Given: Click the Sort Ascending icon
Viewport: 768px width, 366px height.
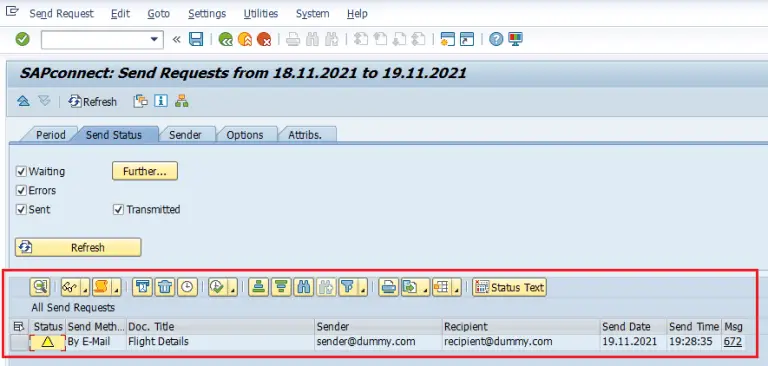Looking at the screenshot, I should [x=259, y=287].
